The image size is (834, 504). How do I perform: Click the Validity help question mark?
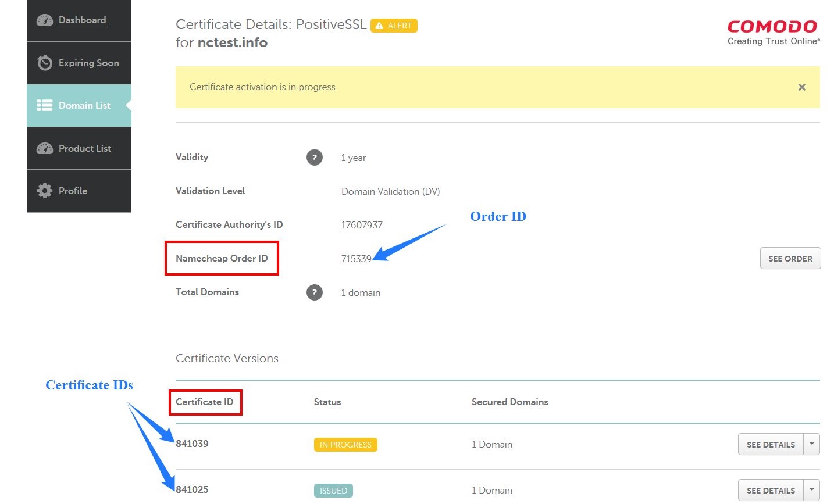[315, 158]
